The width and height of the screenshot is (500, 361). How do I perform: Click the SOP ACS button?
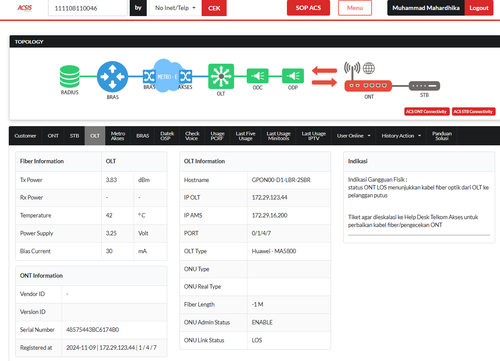308,8
